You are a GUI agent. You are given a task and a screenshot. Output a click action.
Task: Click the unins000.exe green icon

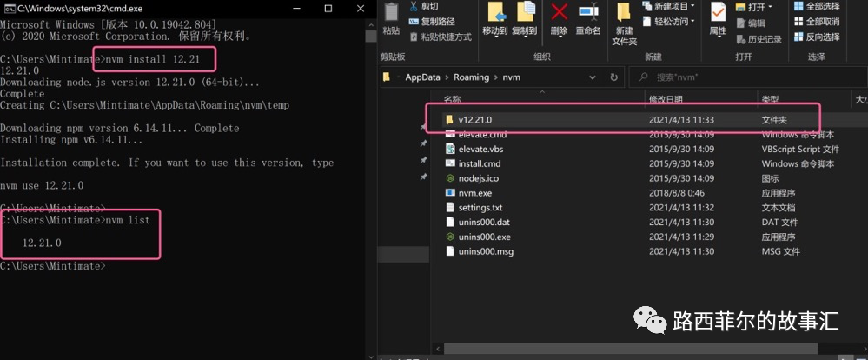pos(449,237)
